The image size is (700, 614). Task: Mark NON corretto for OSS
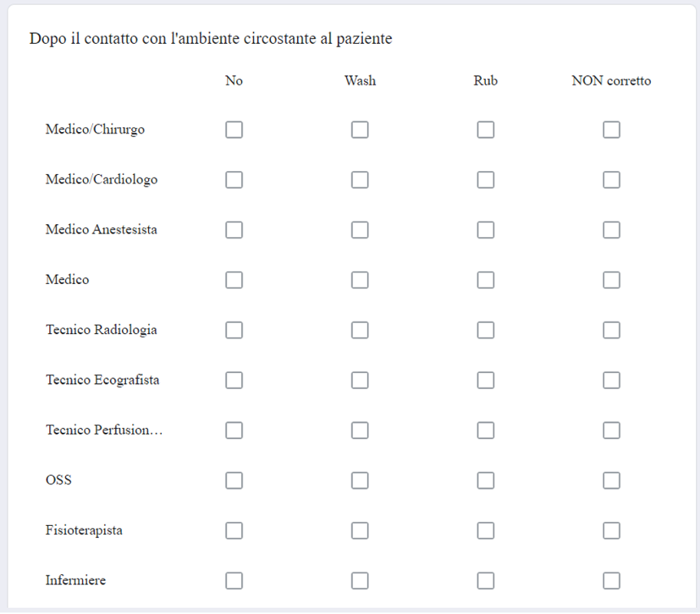click(612, 480)
